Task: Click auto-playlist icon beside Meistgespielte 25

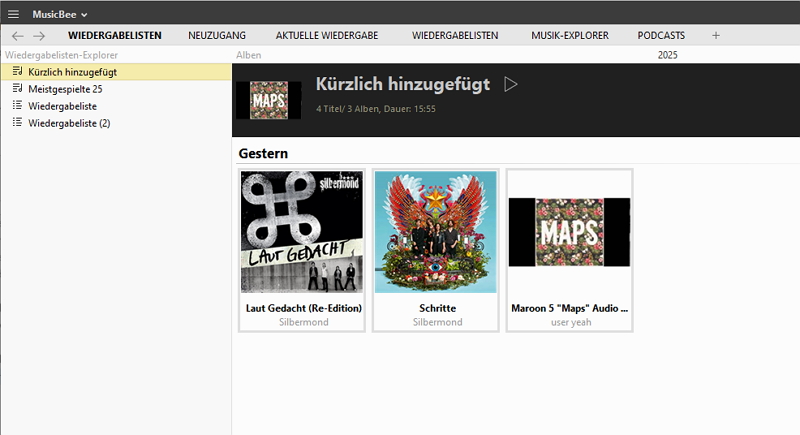Action: coord(17,88)
